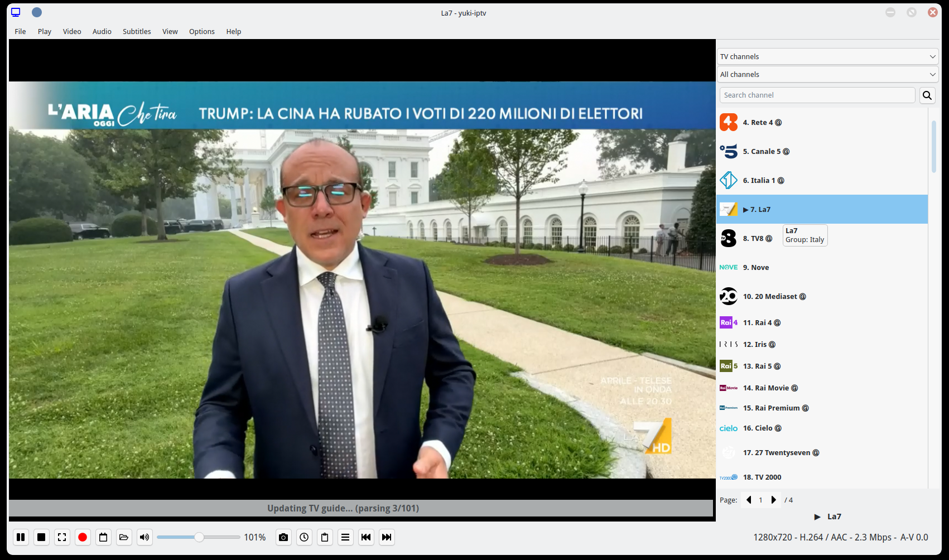Image resolution: width=949 pixels, height=560 pixels.
Task: Click the clipboard icon in bottom toolbar
Action: pos(325,537)
